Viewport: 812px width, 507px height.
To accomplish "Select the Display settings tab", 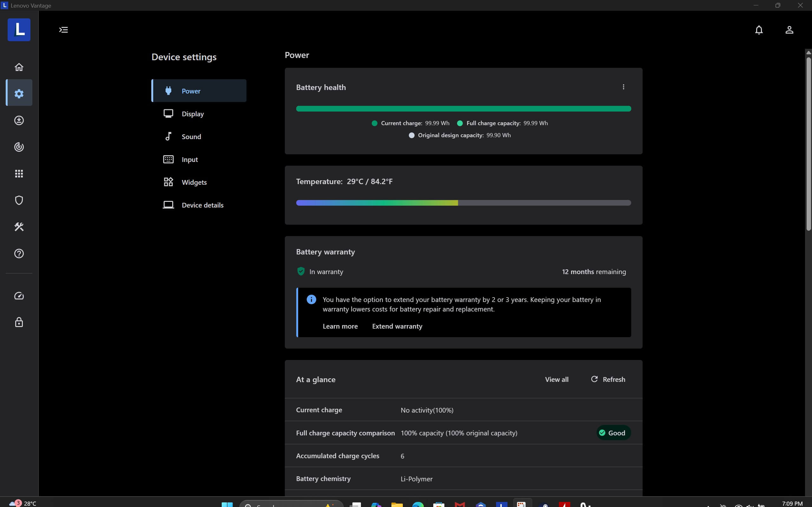I will click(193, 114).
